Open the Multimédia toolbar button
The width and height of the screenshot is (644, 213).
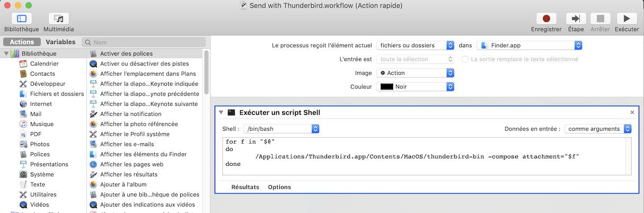point(58,19)
